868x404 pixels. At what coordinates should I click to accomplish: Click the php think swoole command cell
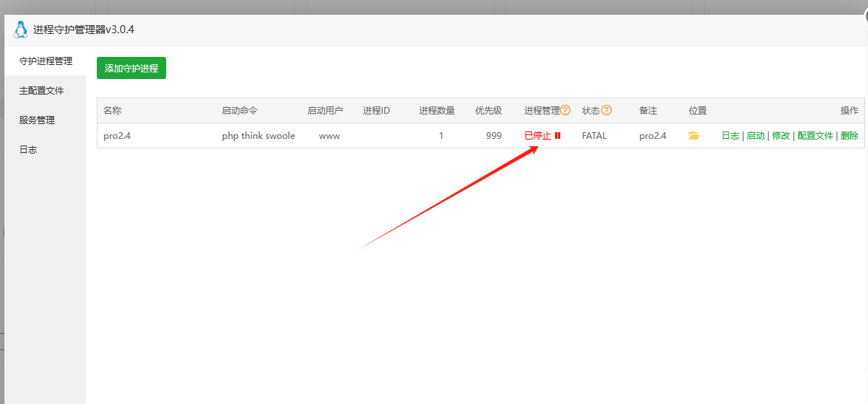tap(258, 136)
